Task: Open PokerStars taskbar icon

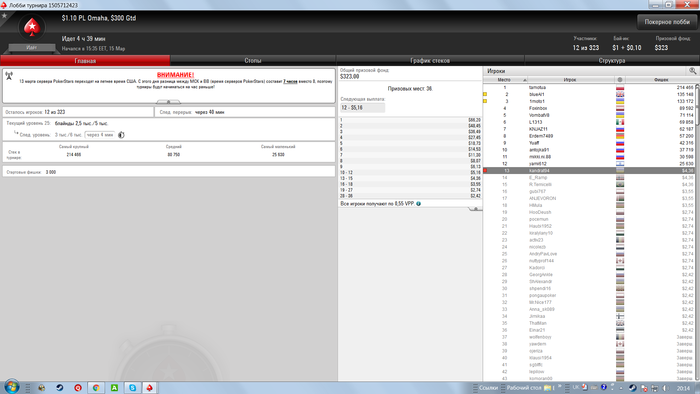Action: point(150,388)
